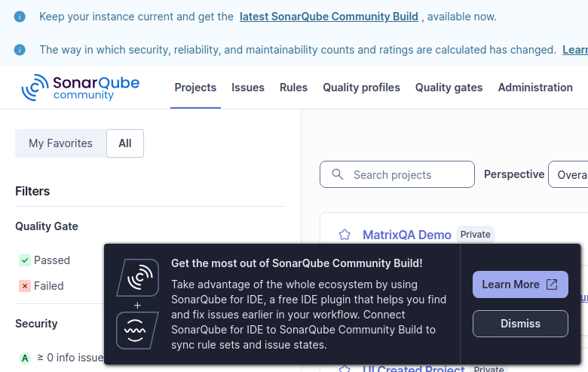
Task: Click the search magnifier icon in projects search
Action: (338, 174)
